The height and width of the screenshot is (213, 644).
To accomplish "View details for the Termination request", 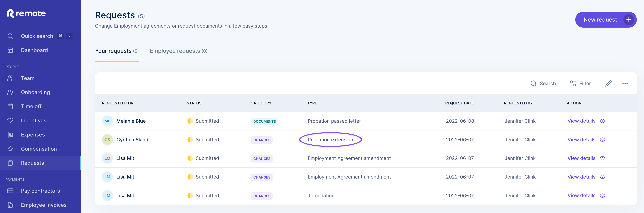I will pos(581,196).
